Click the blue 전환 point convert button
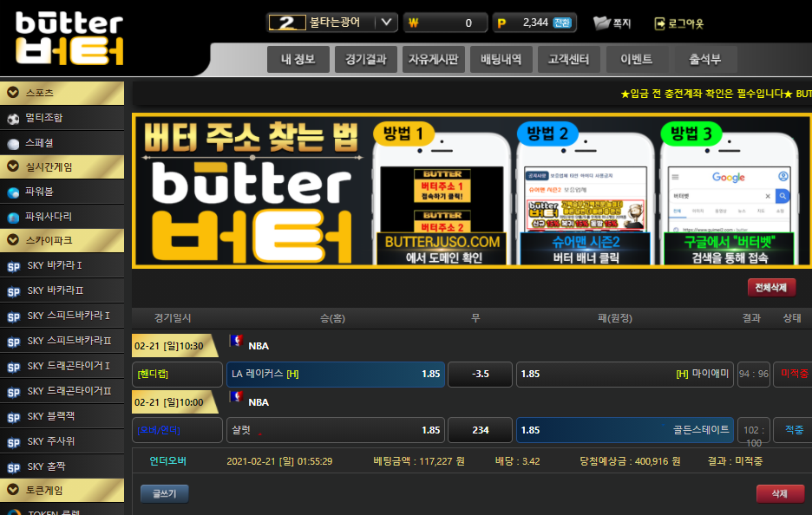This screenshot has width=812, height=515. (x=562, y=23)
